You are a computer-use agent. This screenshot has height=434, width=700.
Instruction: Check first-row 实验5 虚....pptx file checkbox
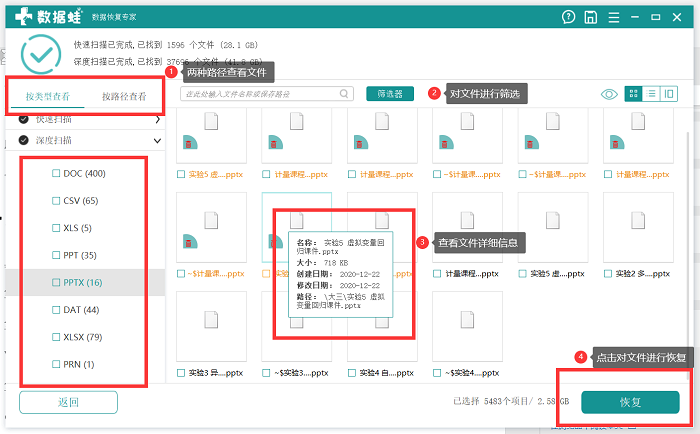pos(181,174)
